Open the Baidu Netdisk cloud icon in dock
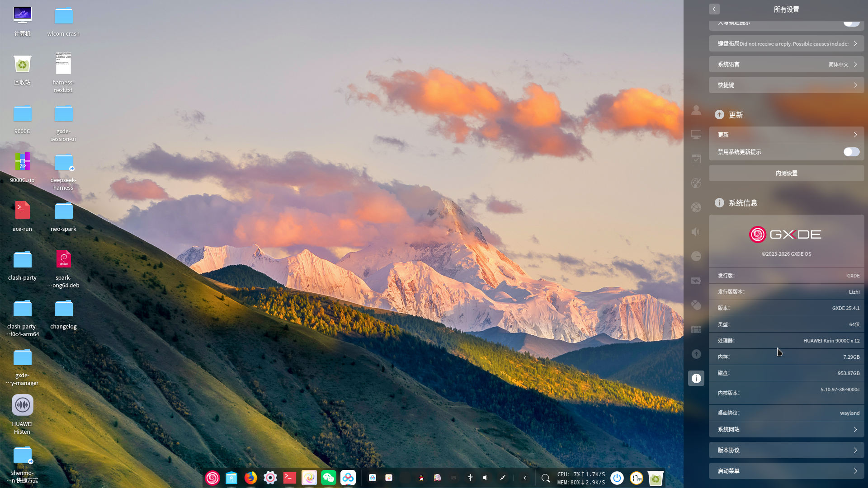 point(348,478)
